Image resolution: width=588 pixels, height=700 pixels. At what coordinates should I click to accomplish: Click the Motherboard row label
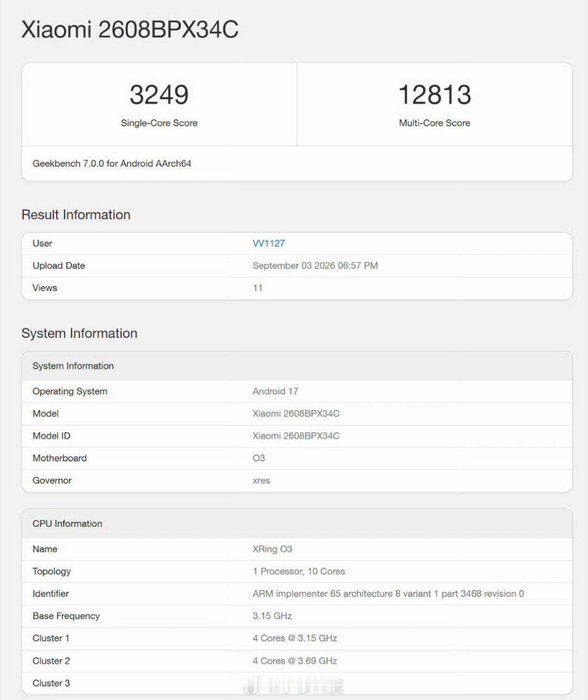coord(59,458)
